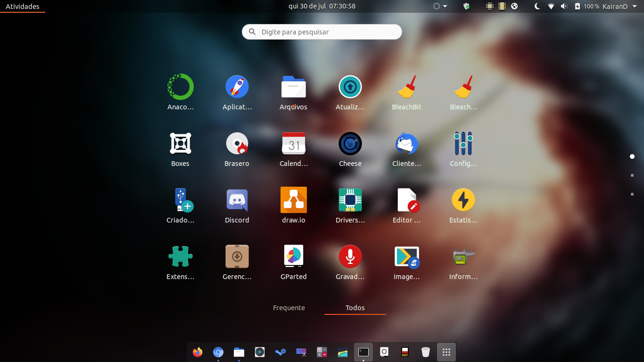Launch the Discord app
Viewport: 644px width, 362px height.
coord(237,200)
